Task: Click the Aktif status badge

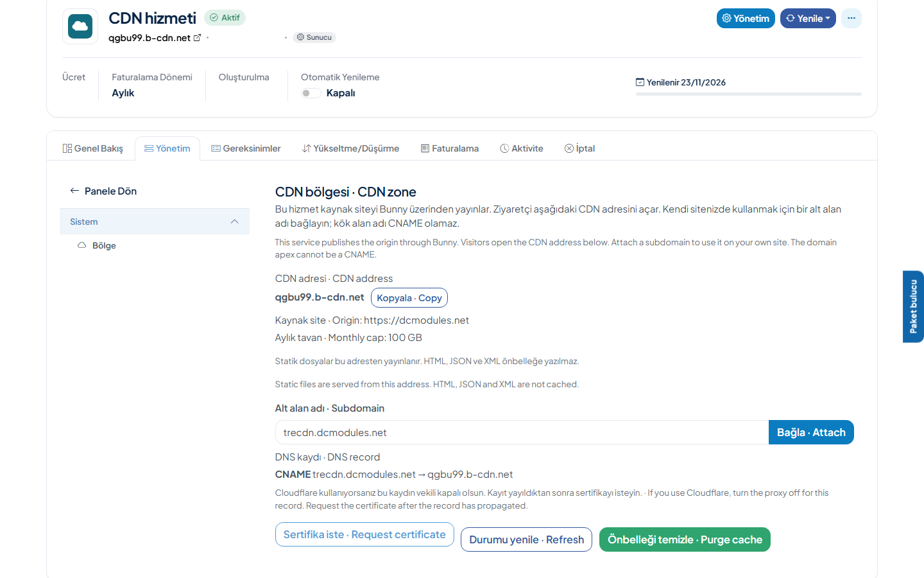Action: click(x=225, y=17)
